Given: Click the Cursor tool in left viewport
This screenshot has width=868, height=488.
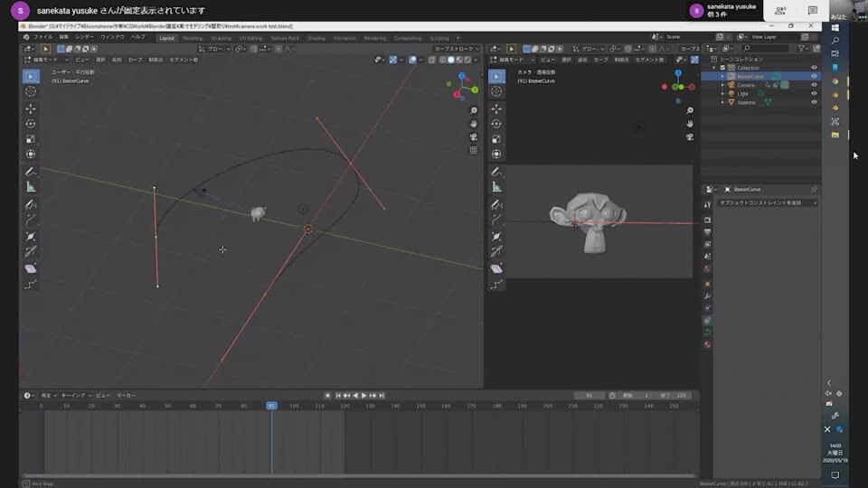Looking at the screenshot, I should 31,91.
